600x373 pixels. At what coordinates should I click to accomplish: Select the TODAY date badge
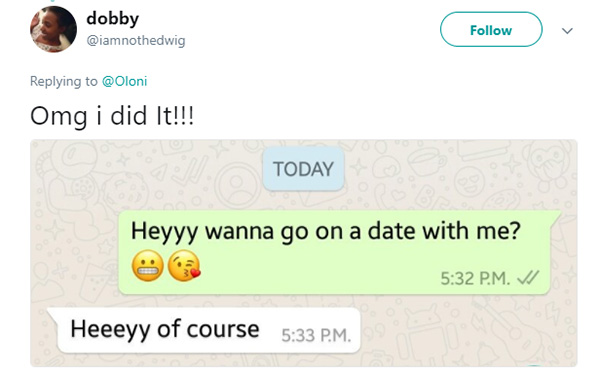pos(303,169)
